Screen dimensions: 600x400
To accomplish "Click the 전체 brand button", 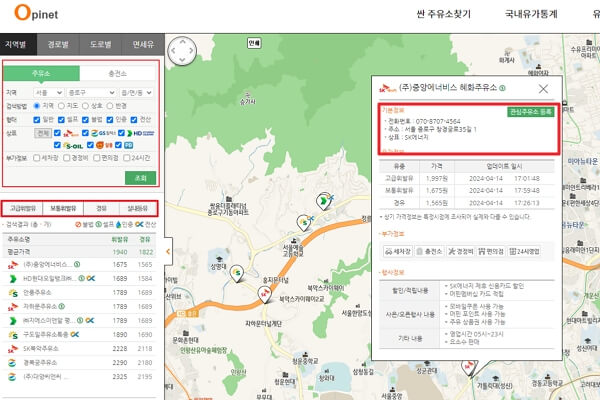I will coord(43,133).
